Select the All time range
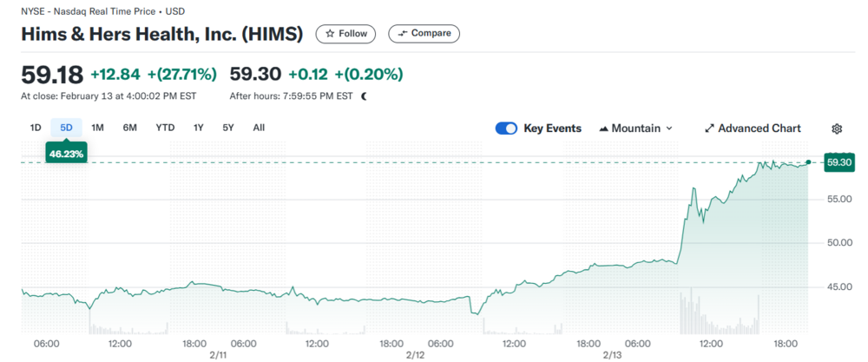The image size is (868, 362). [259, 128]
